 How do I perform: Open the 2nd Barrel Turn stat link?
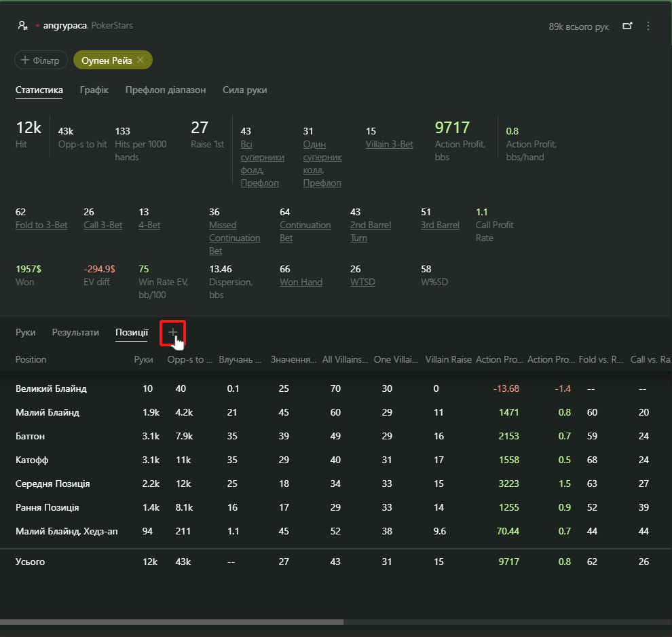click(x=371, y=232)
